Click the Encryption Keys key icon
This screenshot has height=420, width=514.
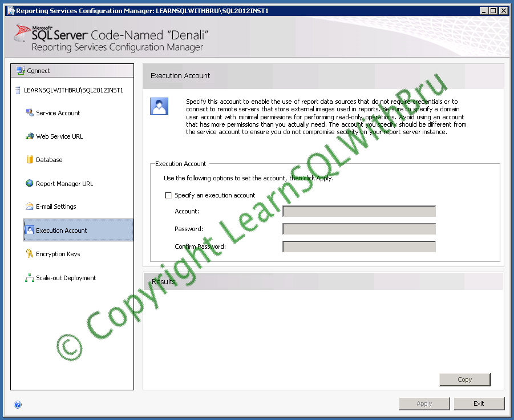(x=30, y=253)
